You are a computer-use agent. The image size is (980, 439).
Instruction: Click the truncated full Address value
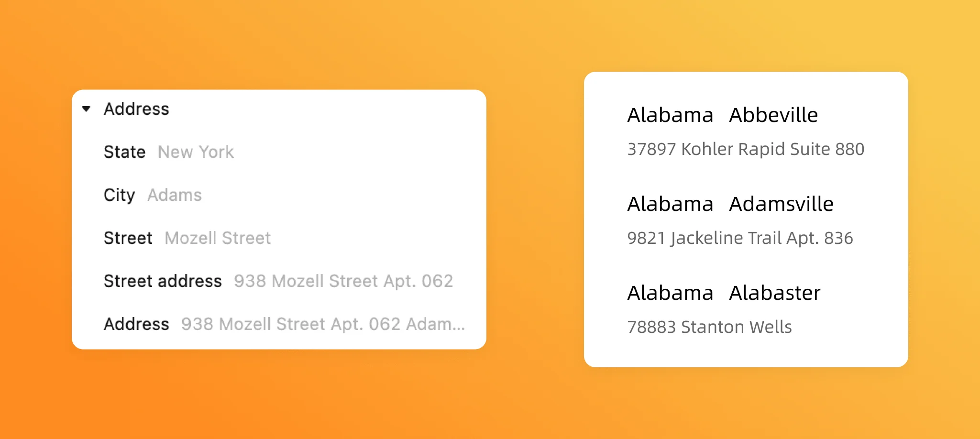(x=323, y=324)
